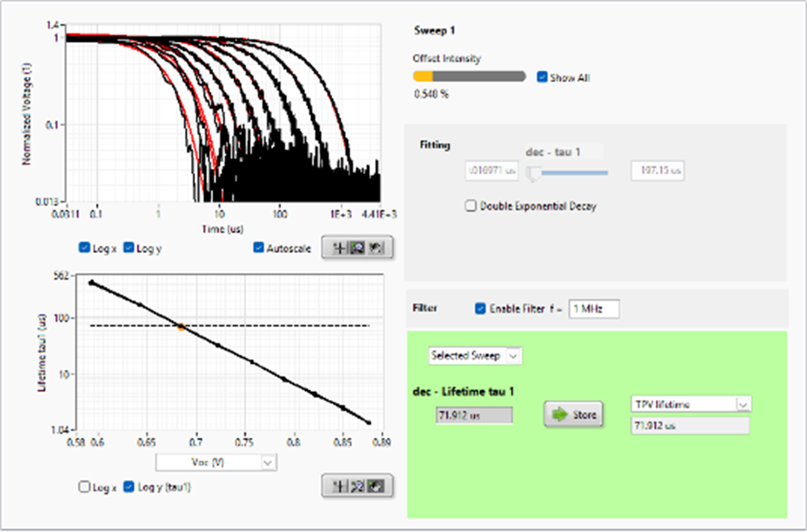
Task: Select zoom magnifier tool on lifetime graph palette
Action: pos(357,486)
